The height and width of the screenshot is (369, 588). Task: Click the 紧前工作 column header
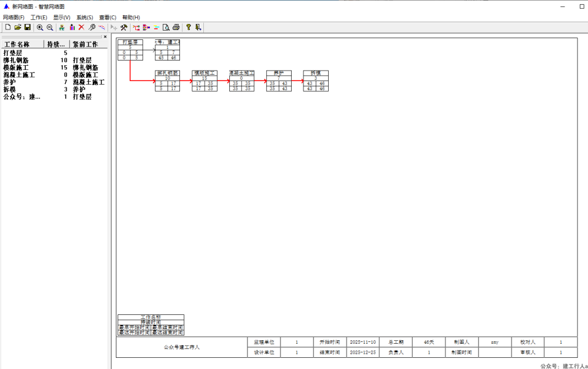click(86, 44)
